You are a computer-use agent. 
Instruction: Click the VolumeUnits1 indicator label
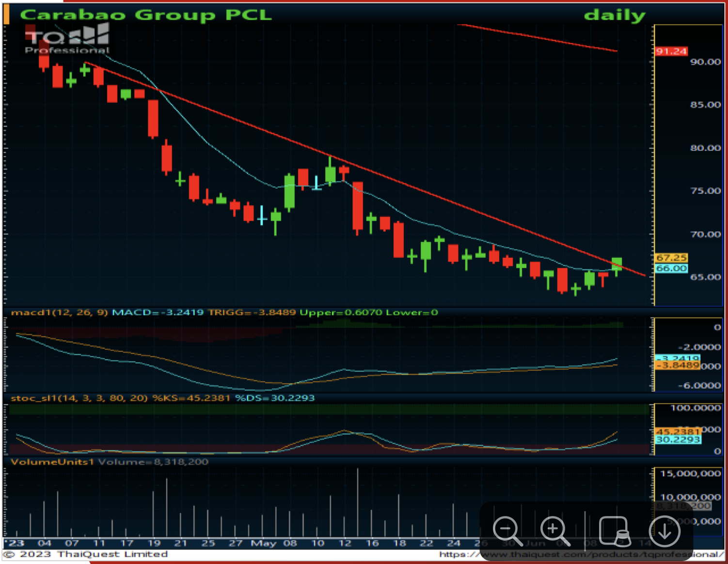(52, 462)
